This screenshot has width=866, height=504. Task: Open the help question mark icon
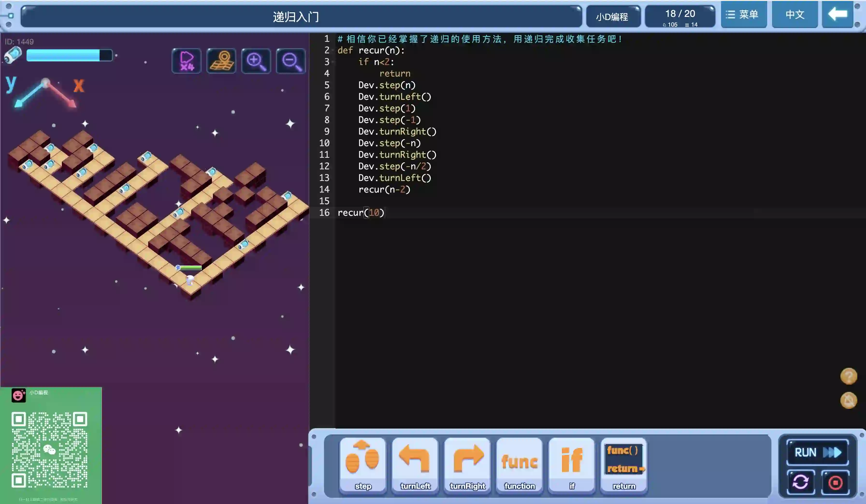[848, 376]
